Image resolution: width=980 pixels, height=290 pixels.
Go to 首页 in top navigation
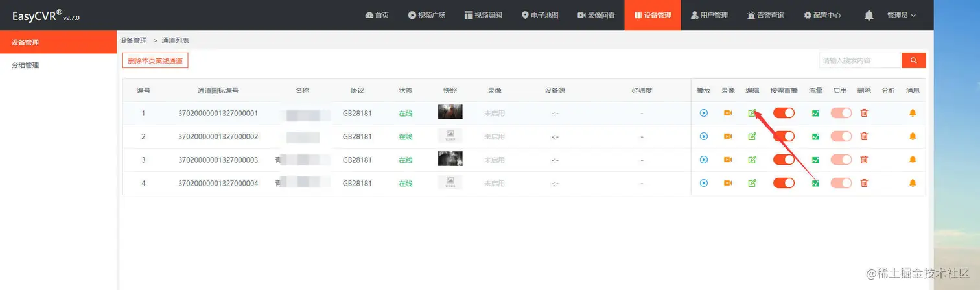(377, 15)
